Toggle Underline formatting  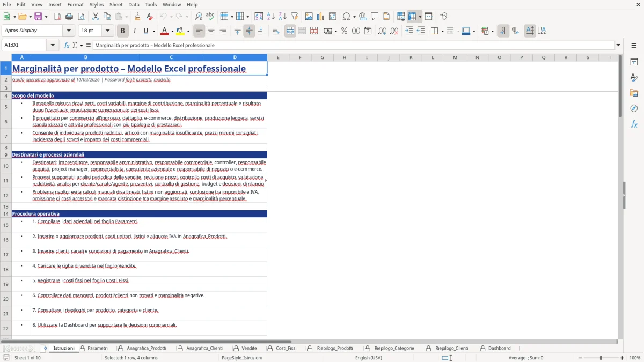tap(146, 31)
